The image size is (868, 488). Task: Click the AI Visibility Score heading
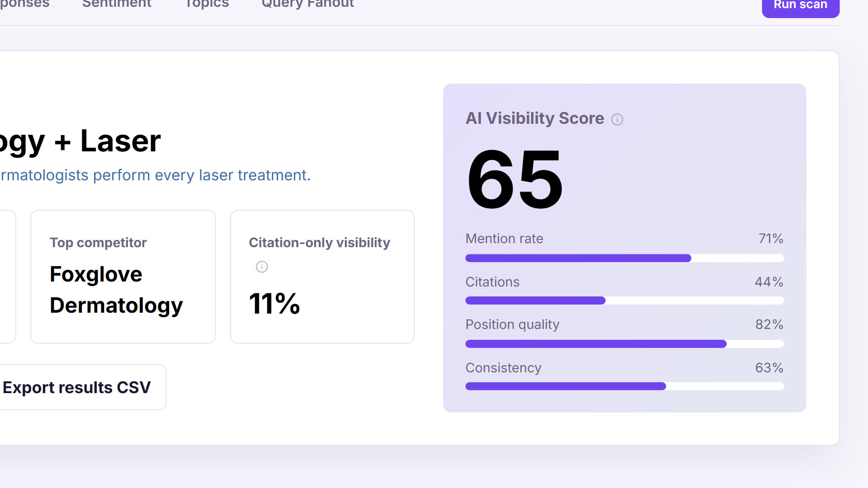pos(535,118)
